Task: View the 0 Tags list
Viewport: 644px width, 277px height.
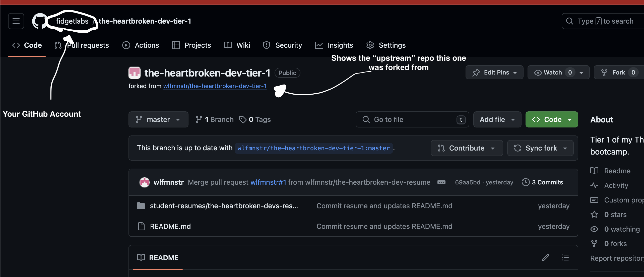Action: pos(255,119)
